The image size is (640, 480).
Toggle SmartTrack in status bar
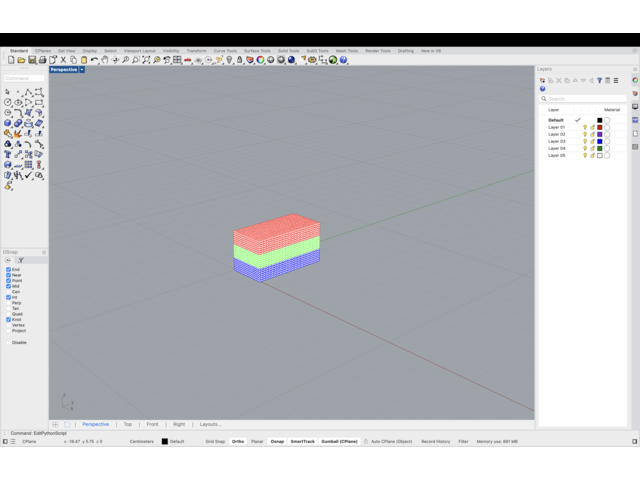tap(302, 442)
